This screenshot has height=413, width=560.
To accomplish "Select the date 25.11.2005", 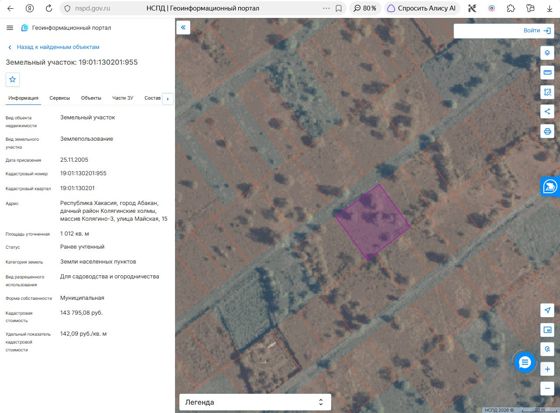I will (74, 160).
